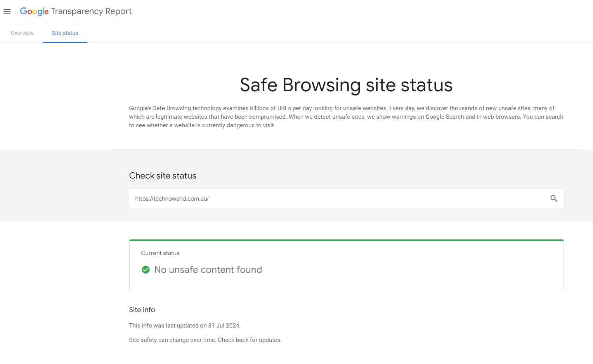Screen dimensions: 593x364
Task: Click the Google logo
Action: pos(34,11)
